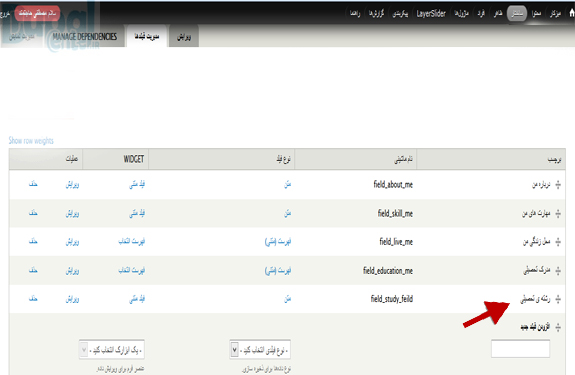Click edit link in field_education_me row
Screen dimensions: 575x375
[72, 271]
